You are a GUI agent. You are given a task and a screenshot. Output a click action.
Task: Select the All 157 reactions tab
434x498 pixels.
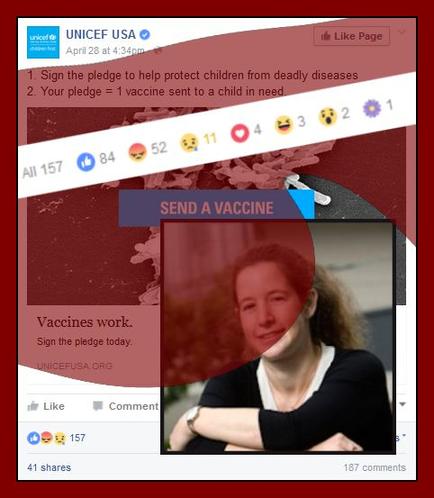(x=43, y=169)
